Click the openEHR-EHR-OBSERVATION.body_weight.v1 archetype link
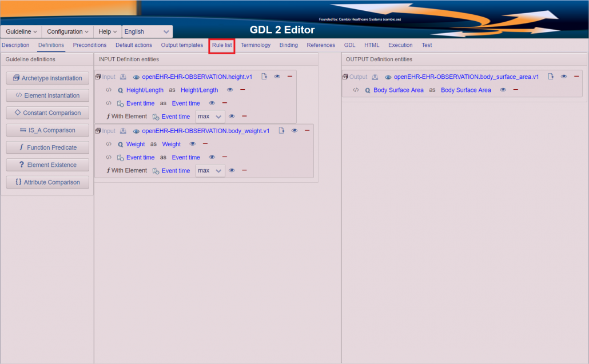Viewport: 589px width, 364px height. [x=205, y=131]
